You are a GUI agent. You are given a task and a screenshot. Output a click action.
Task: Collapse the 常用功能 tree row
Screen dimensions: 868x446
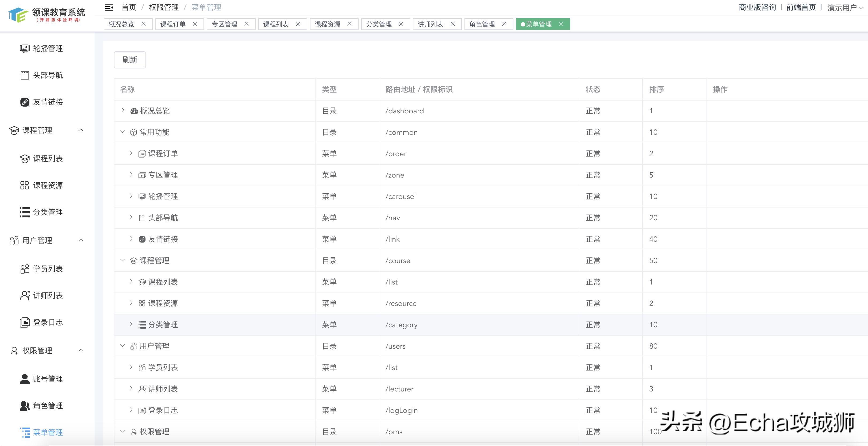coord(122,132)
